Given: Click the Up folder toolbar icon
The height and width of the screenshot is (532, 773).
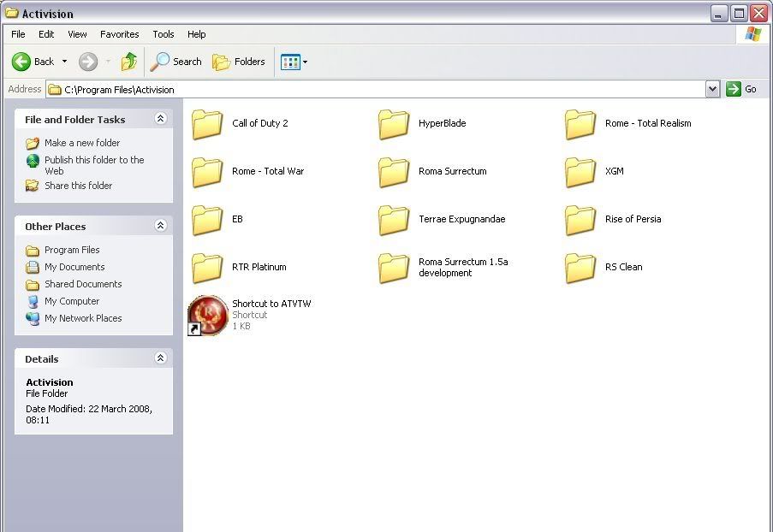Looking at the screenshot, I should pos(129,62).
